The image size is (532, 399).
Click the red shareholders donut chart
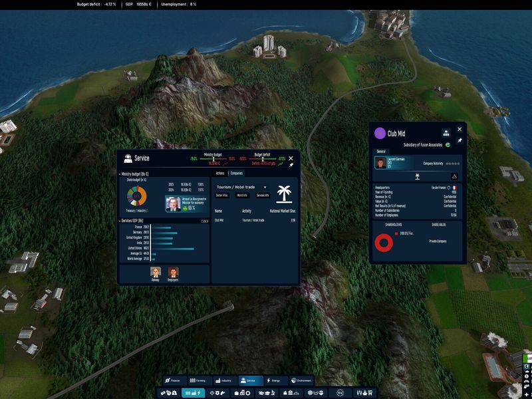tap(384, 243)
